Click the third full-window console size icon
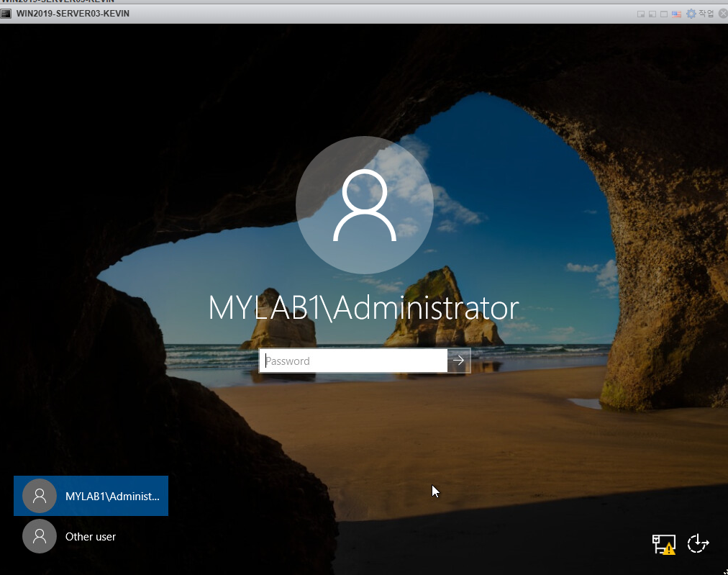 (664, 14)
